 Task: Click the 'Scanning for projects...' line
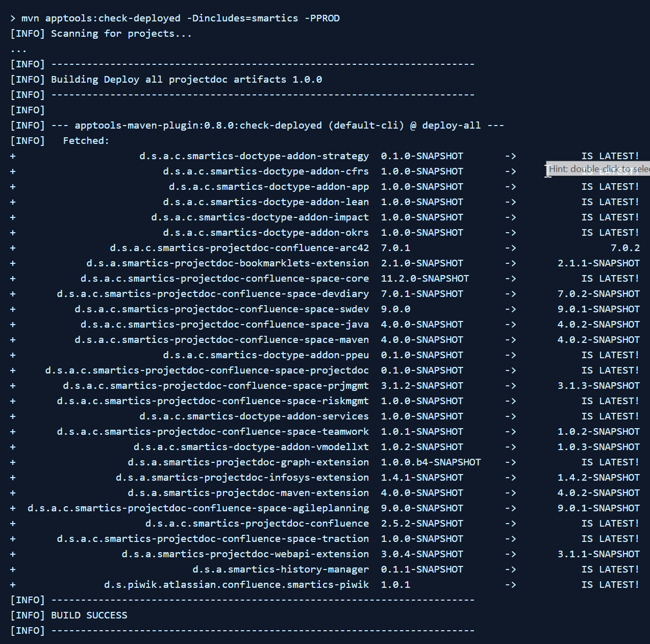pos(121,34)
